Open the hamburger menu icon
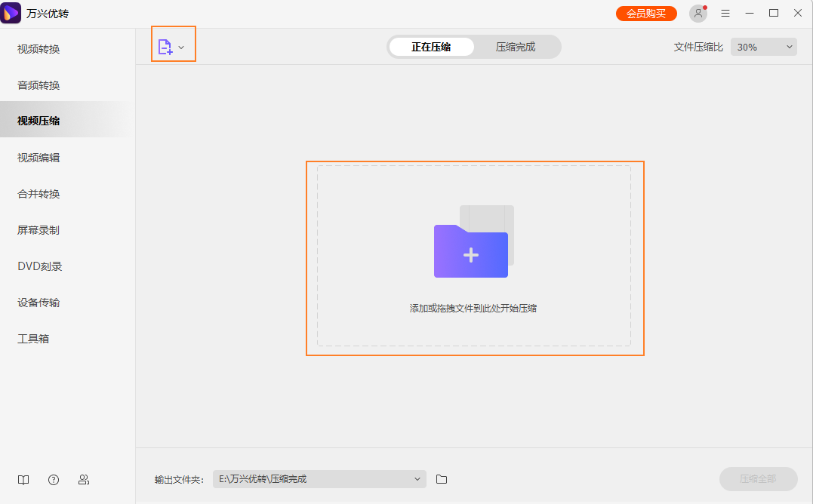This screenshot has height=504, width=813. (725, 13)
